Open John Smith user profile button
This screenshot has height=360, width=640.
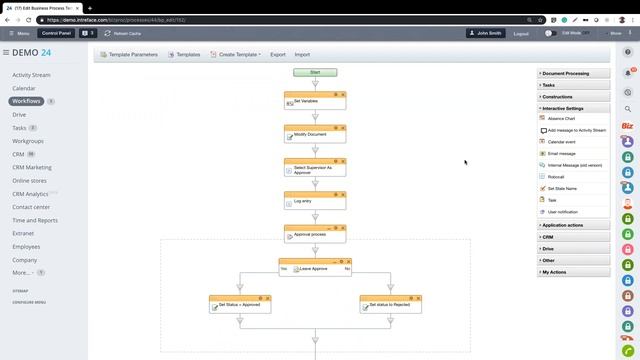click(x=486, y=33)
